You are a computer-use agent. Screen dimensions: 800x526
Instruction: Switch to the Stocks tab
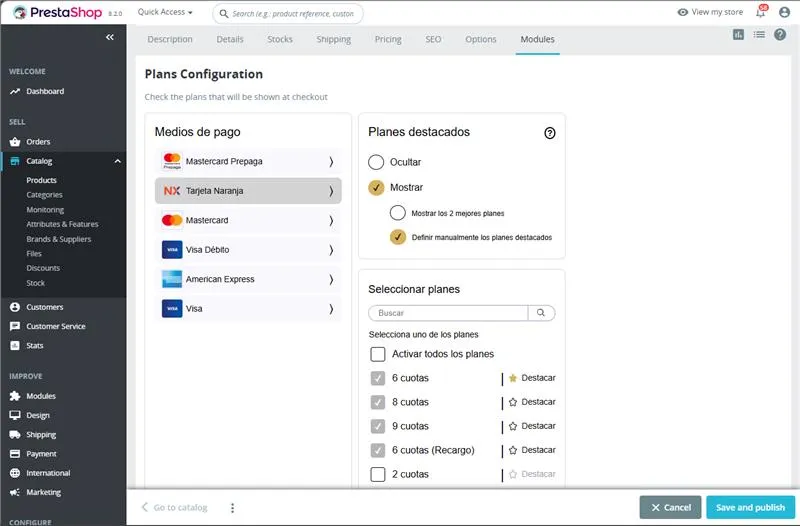click(x=280, y=39)
